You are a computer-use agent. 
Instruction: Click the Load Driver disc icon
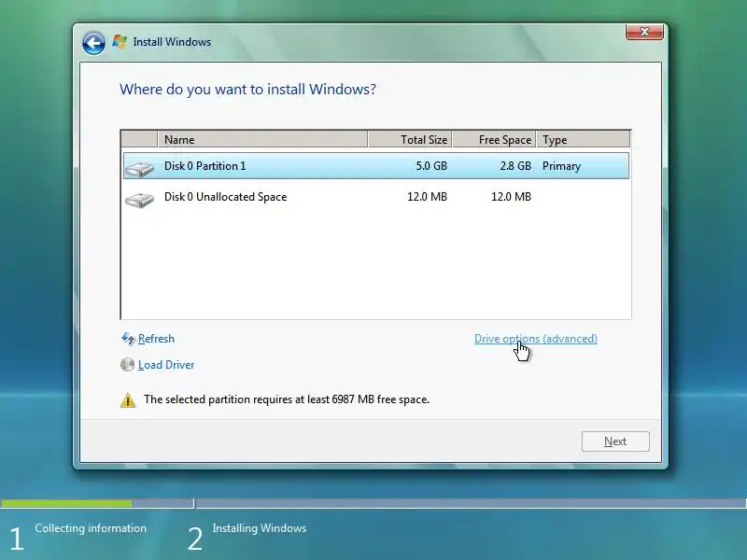[x=127, y=365]
